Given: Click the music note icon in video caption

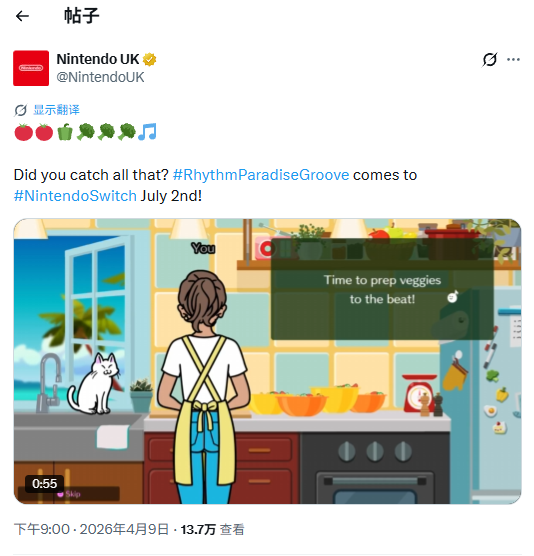Looking at the screenshot, I should click(x=453, y=296).
